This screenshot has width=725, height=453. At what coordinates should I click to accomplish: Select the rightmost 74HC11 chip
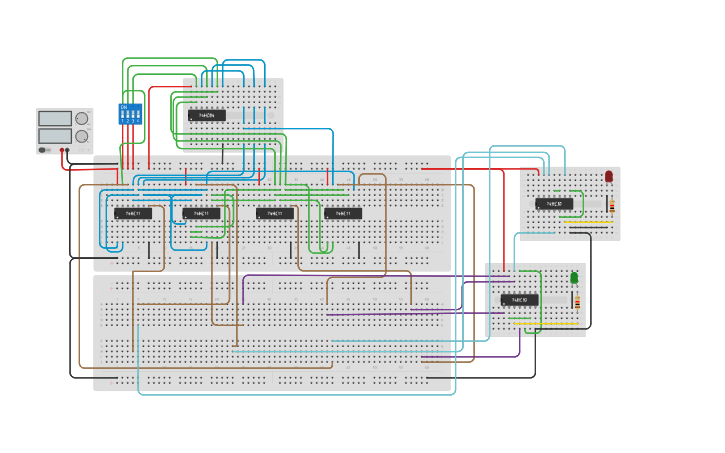click(x=343, y=213)
